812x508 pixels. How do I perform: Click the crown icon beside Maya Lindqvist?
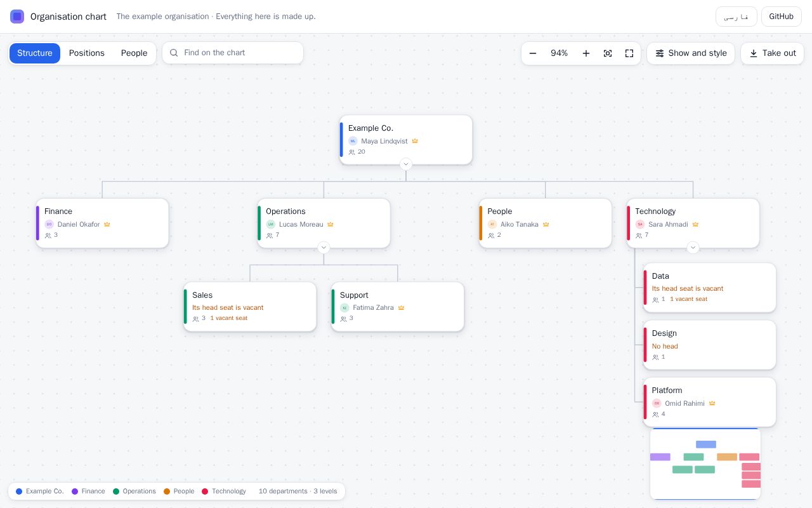415,141
